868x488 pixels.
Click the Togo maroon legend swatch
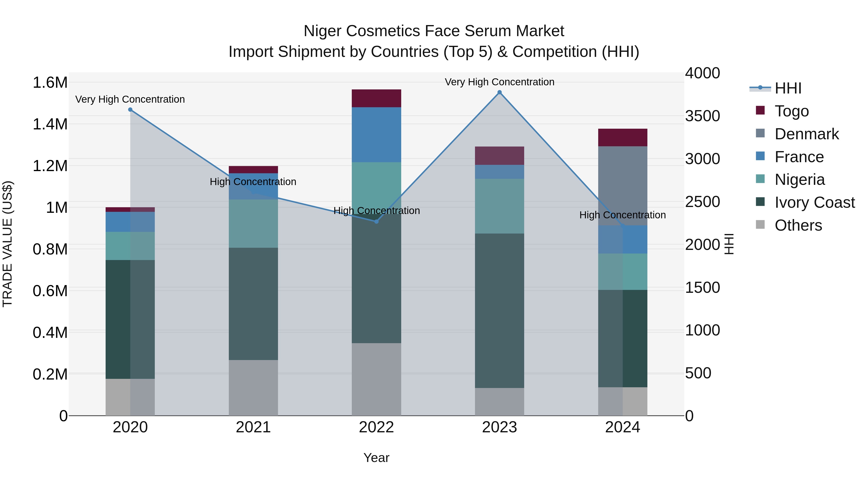click(x=760, y=110)
